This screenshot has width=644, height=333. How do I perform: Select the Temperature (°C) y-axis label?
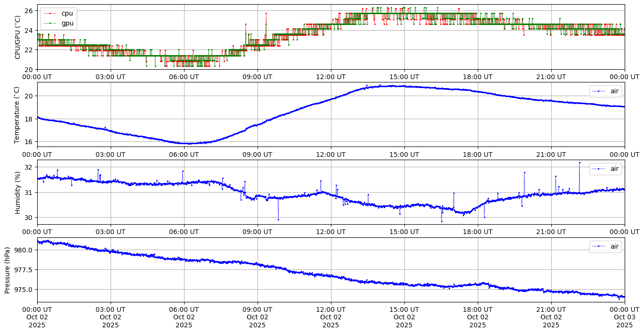coord(17,114)
